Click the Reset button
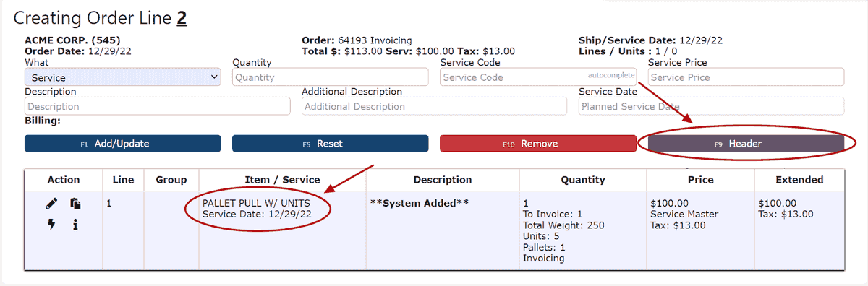 (330, 144)
